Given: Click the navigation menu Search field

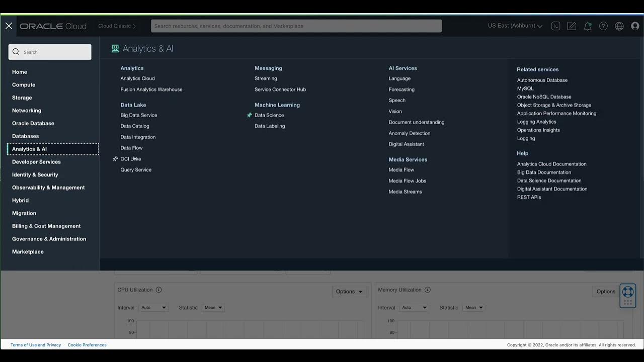Looking at the screenshot, I should (x=50, y=52).
